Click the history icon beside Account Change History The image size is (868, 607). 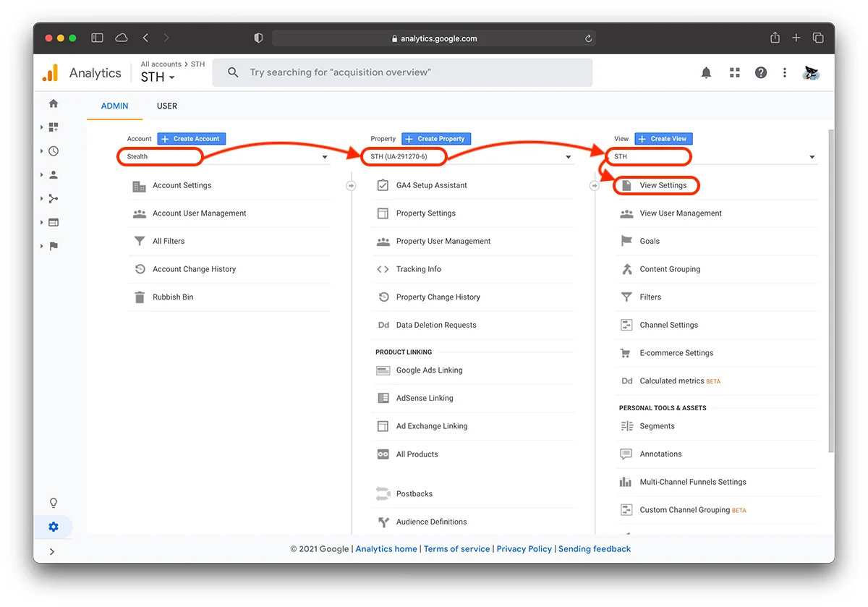140,269
